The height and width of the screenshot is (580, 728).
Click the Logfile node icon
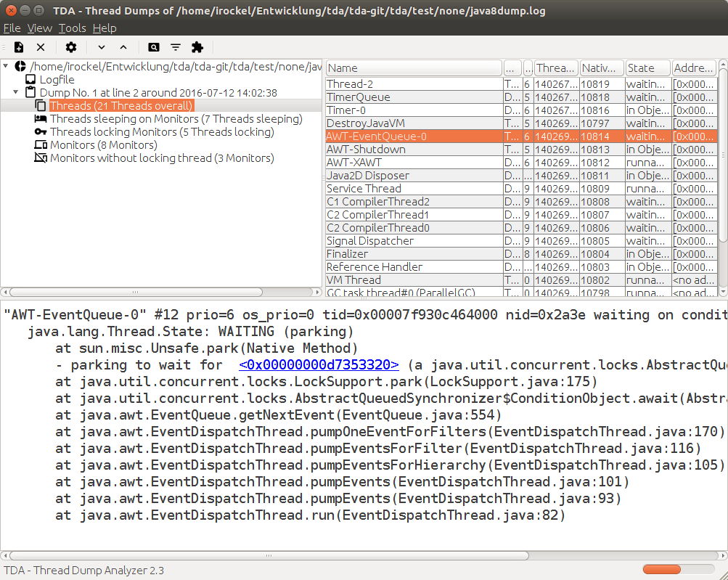tap(30, 79)
